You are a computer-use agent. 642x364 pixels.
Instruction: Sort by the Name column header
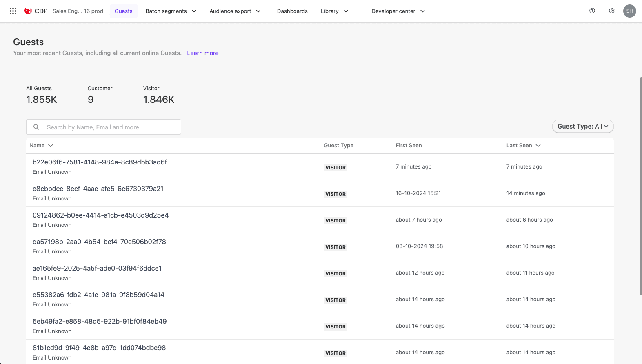41,145
